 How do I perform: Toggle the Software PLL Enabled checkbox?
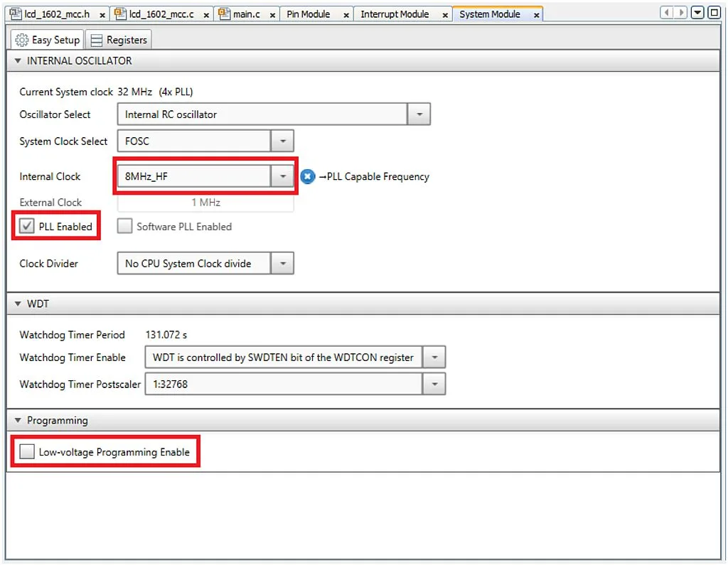(x=125, y=226)
